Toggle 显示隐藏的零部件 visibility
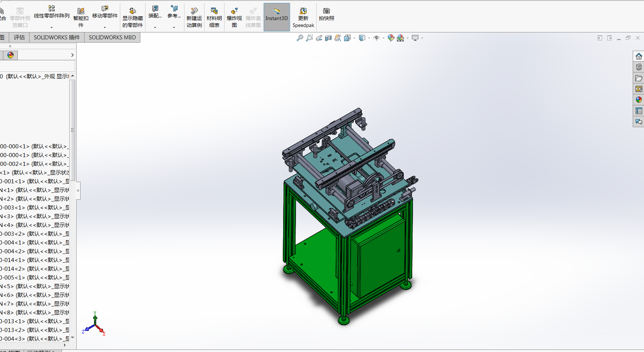This screenshot has width=644, height=352. pos(132,17)
